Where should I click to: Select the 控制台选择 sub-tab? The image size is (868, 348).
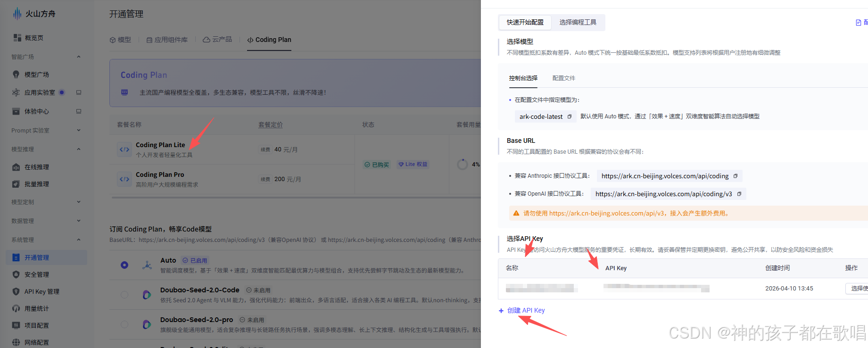pyautogui.click(x=523, y=78)
